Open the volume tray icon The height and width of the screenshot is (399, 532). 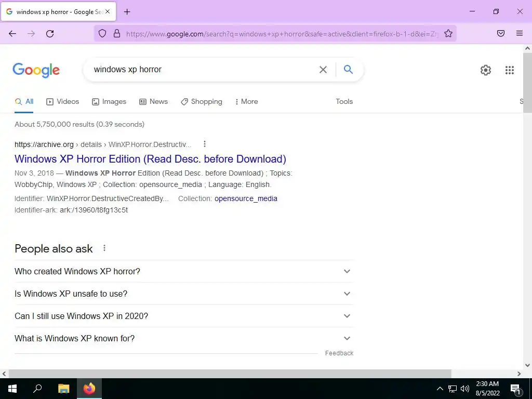pos(465,389)
